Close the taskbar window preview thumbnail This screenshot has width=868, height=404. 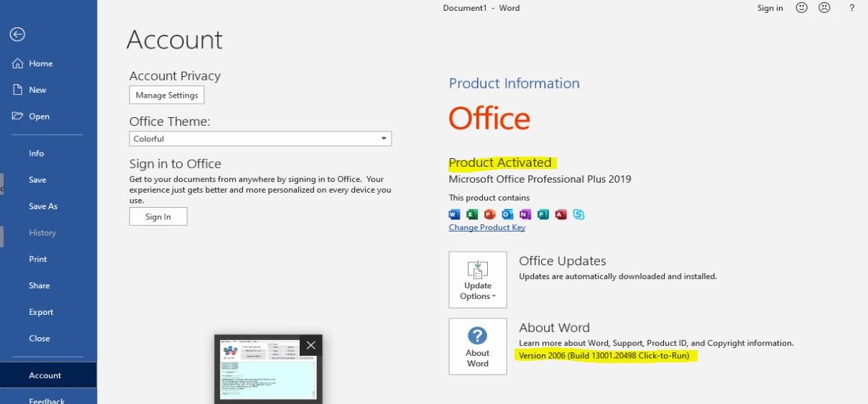[x=311, y=345]
